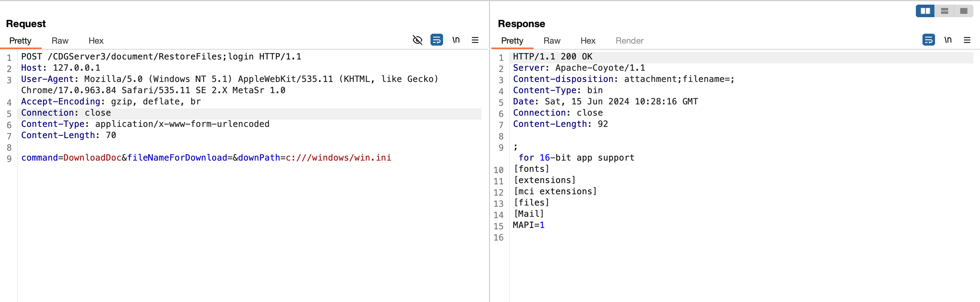Click the Request panel heading

26,23
